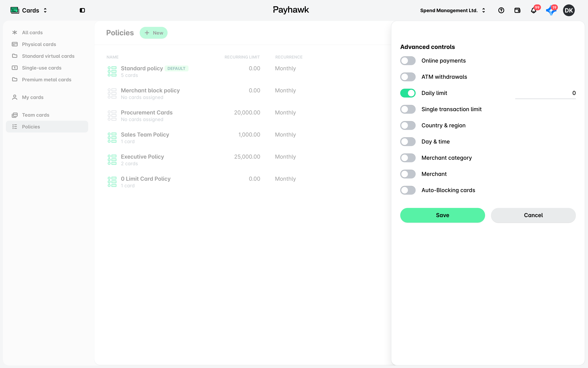
Task: Open the help question mark icon
Action: click(x=501, y=10)
